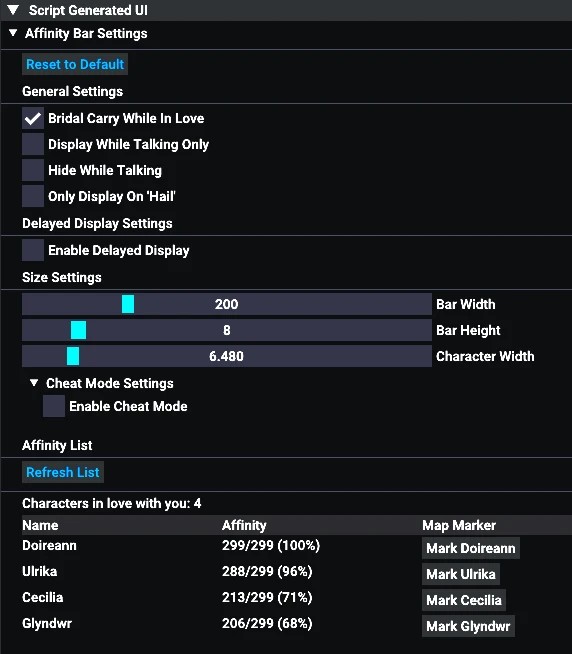Click the Mark Doireann button
This screenshot has width=572, height=654.
click(x=471, y=548)
